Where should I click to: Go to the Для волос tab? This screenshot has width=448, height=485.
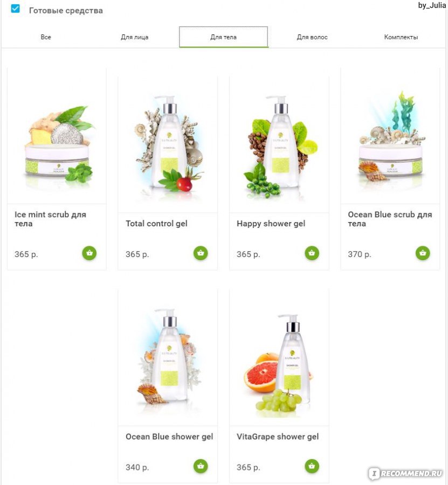click(312, 37)
